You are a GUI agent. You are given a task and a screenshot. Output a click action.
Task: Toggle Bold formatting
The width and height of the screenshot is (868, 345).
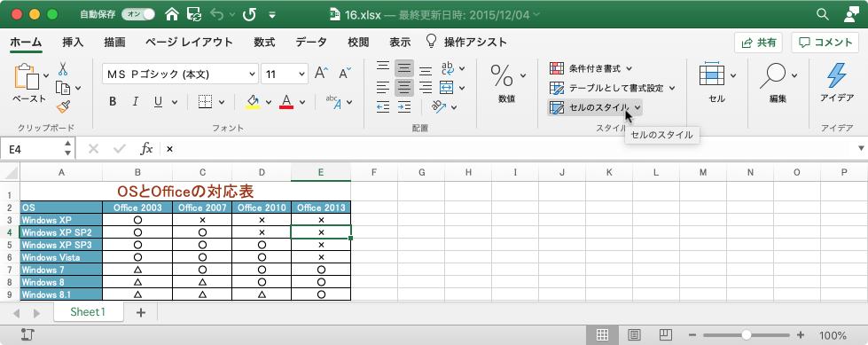[113, 102]
